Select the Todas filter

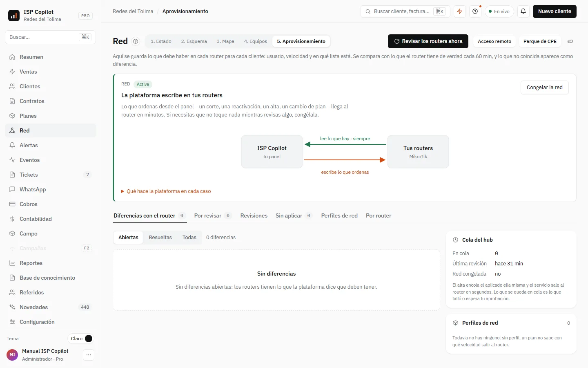point(189,238)
